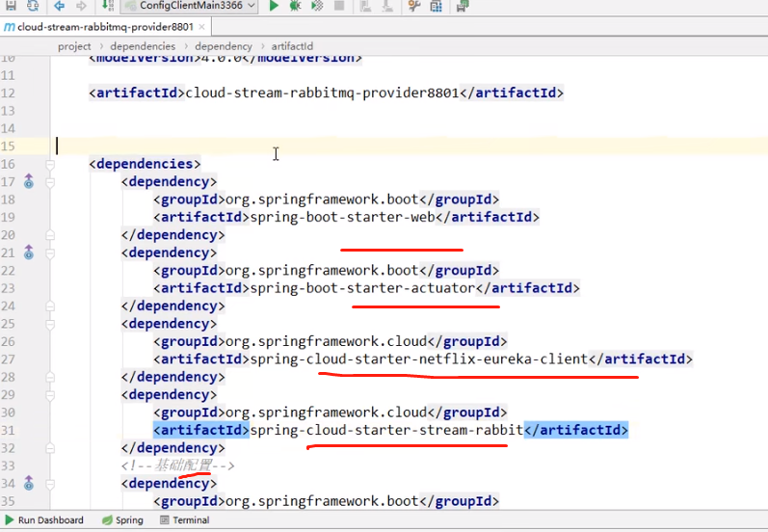This screenshot has height=532, width=768.
Task: Click 'org.springframework.boot' on line 22
Action: pos(322,271)
